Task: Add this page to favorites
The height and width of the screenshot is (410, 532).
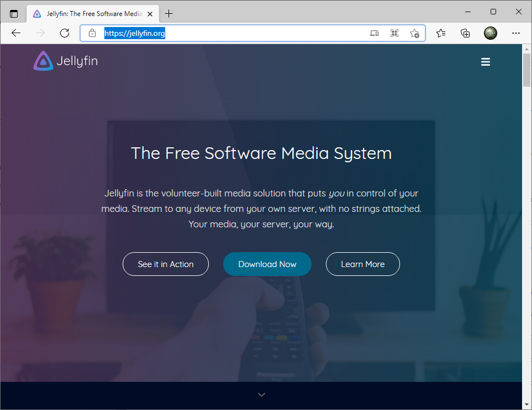Action: pyautogui.click(x=414, y=33)
